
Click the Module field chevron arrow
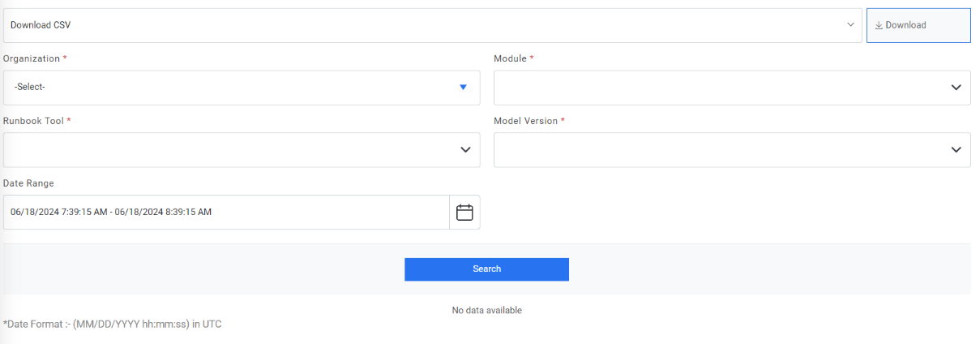point(956,88)
